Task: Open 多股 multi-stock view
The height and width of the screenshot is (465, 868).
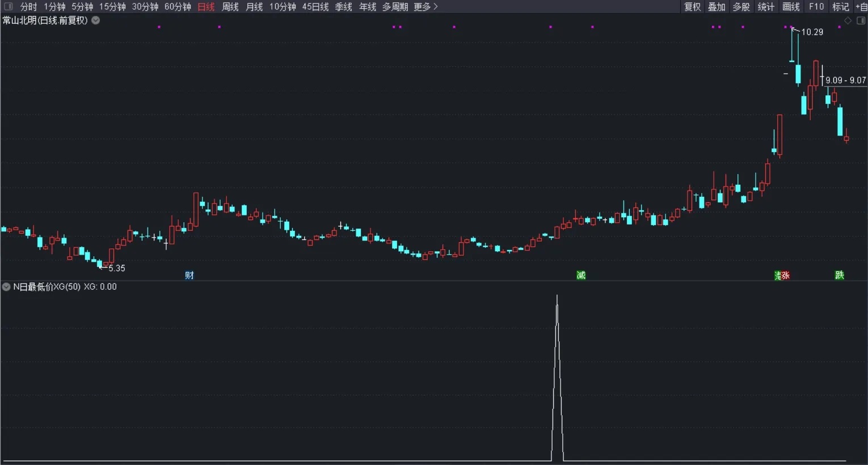Action: click(740, 6)
